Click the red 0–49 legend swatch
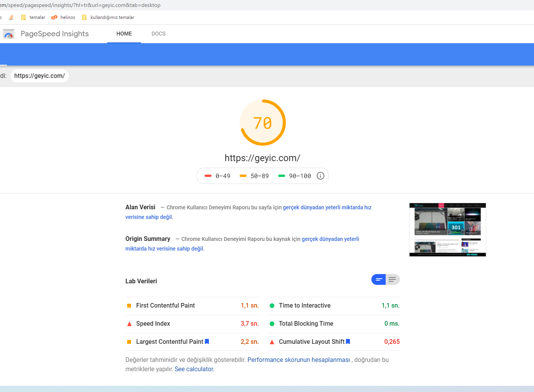This screenshot has width=534, height=392. 208,176
